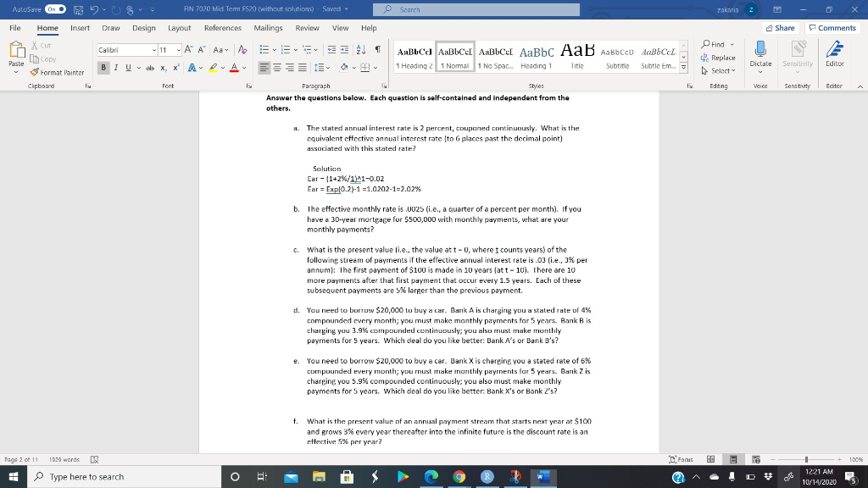Open the font size dropdown

coord(178,50)
